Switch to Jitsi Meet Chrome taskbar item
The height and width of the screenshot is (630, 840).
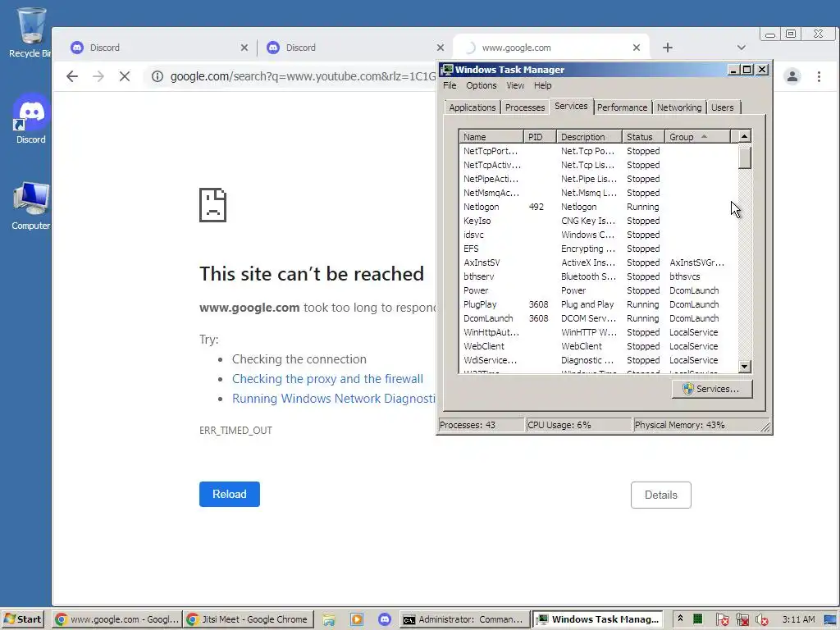pos(248,619)
